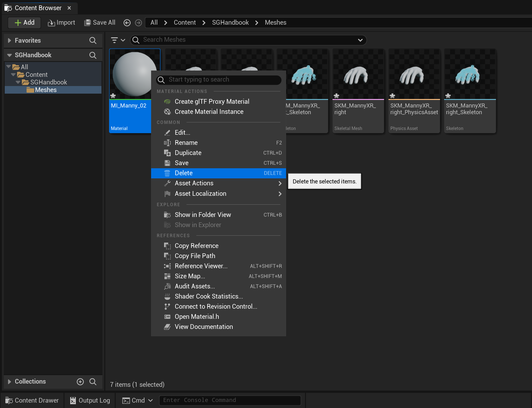The height and width of the screenshot is (408, 532).
Task: Click the Enter Console Command field
Action: pyautogui.click(x=230, y=400)
